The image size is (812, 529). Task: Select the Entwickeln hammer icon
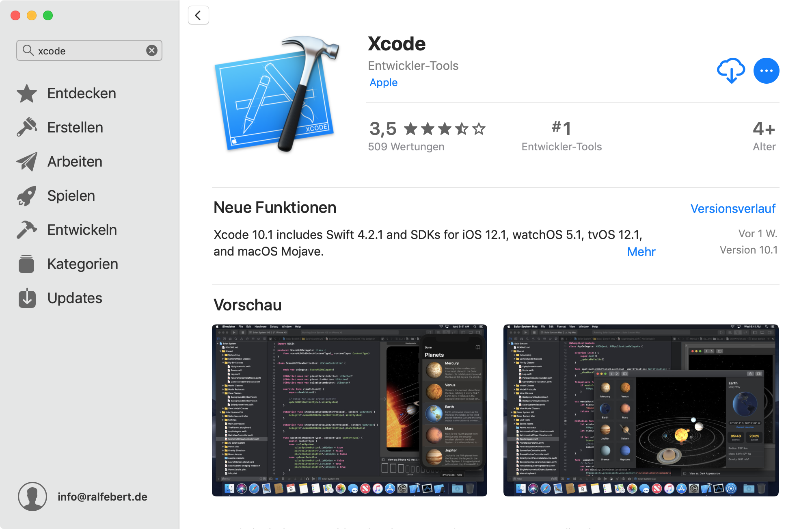(x=27, y=230)
